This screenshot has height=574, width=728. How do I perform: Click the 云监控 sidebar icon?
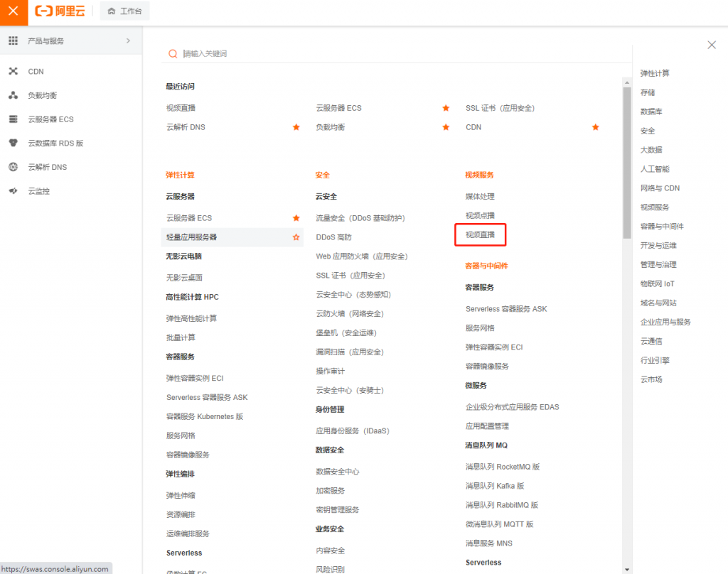pos(13,190)
